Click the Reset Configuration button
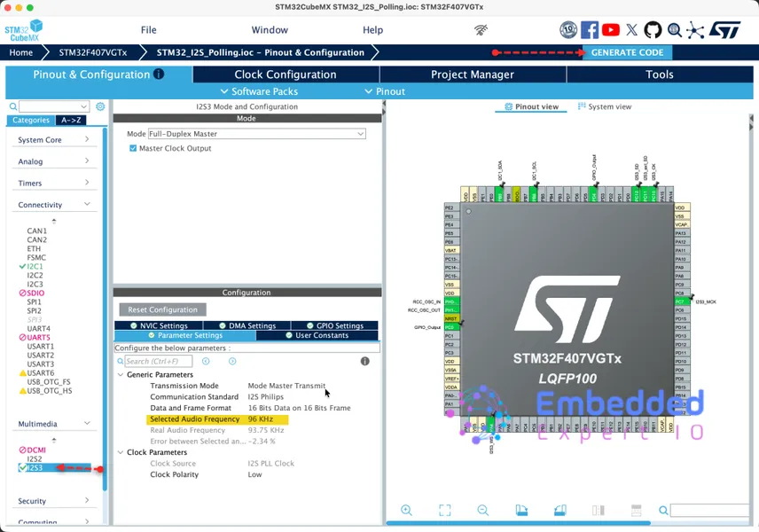Image resolution: width=759 pixels, height=532 pixels. click(162, 309)
